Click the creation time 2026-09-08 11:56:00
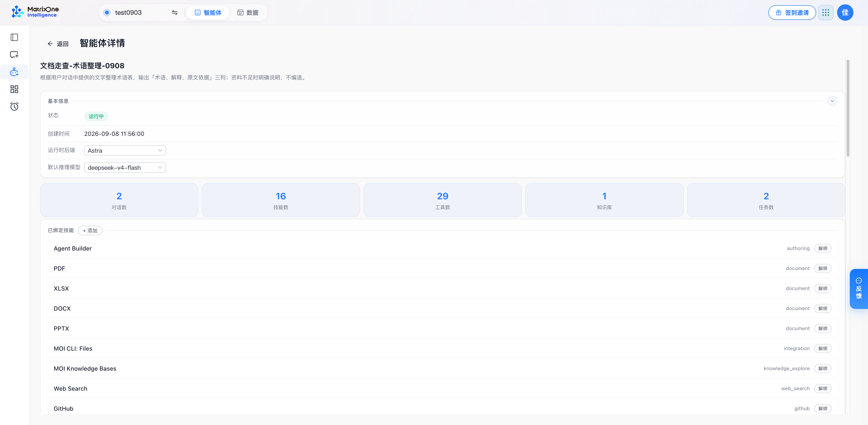The height and width of the screenshot is (425, 868). 114,134
